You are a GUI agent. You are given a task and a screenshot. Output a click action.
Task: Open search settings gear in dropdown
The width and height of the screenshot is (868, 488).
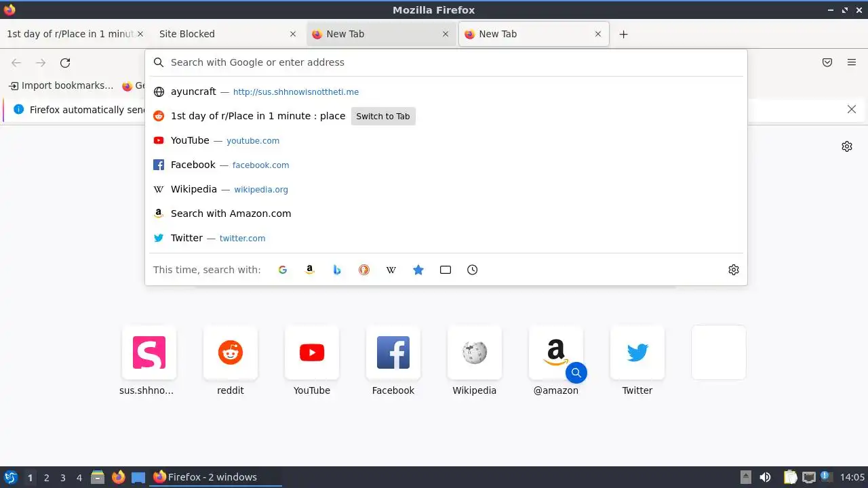[734, 270]
